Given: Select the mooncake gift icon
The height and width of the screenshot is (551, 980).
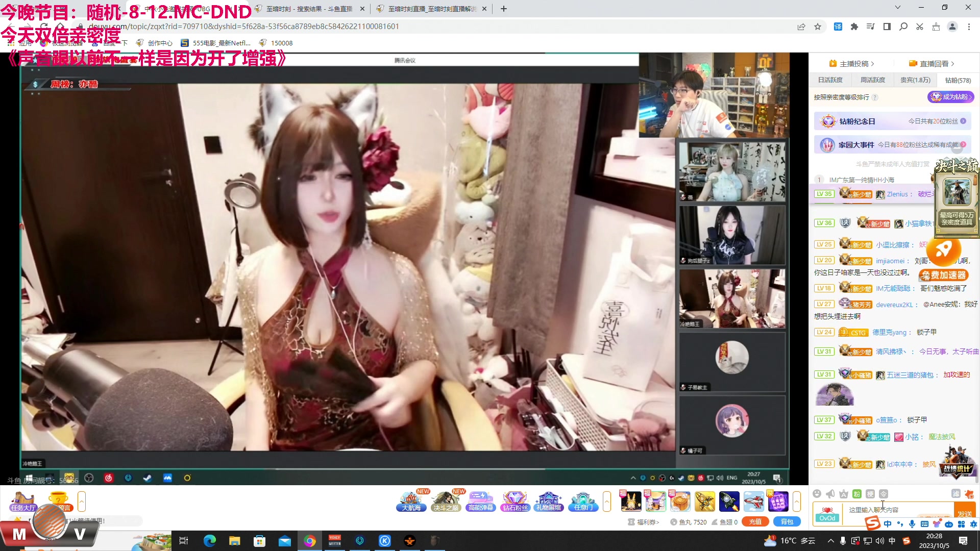Looking at the screenshot, I should point(680,502).
